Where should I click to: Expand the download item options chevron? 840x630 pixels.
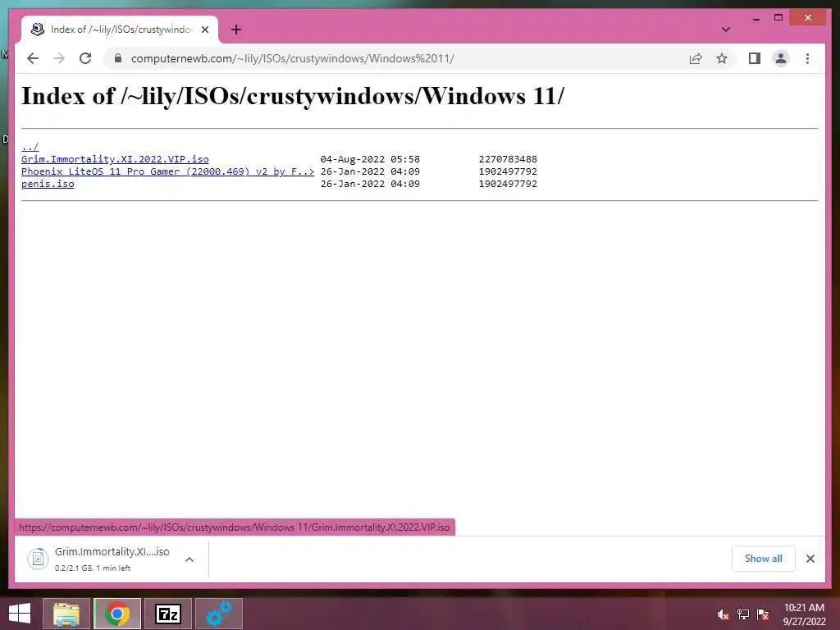pyautogui.click(x=189, y=559)
